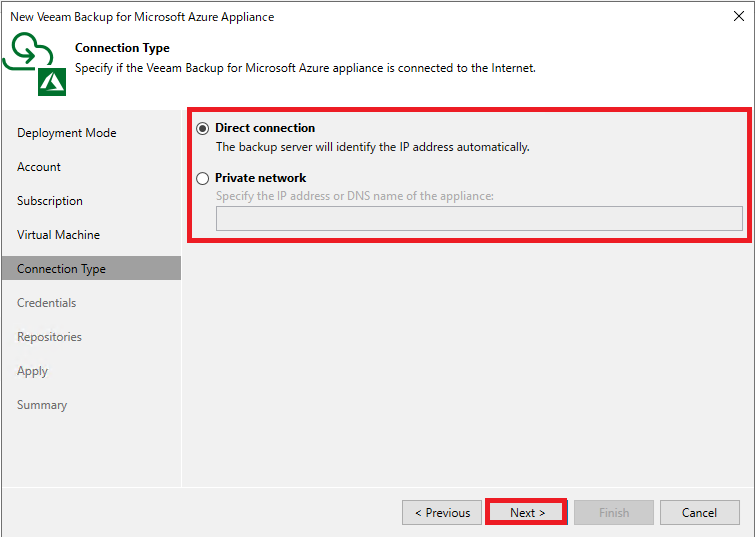This screenshot has height=537, width=755.
Task: Click the Connection Type heading text
Action: click(122, 48)
